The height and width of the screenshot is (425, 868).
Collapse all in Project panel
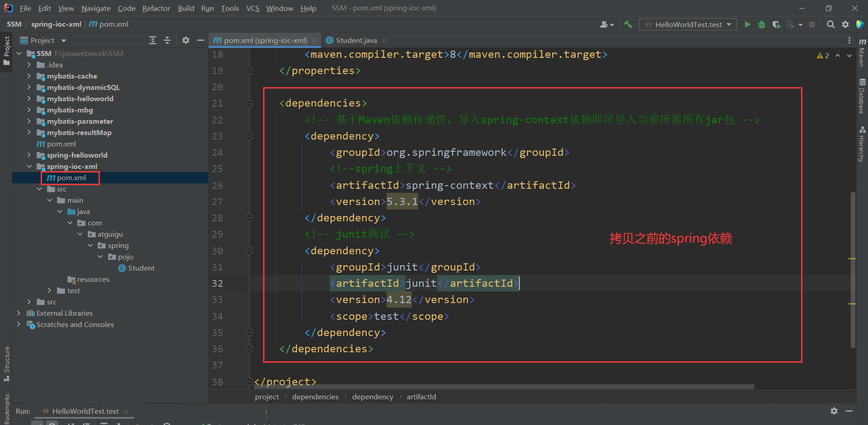167,40
